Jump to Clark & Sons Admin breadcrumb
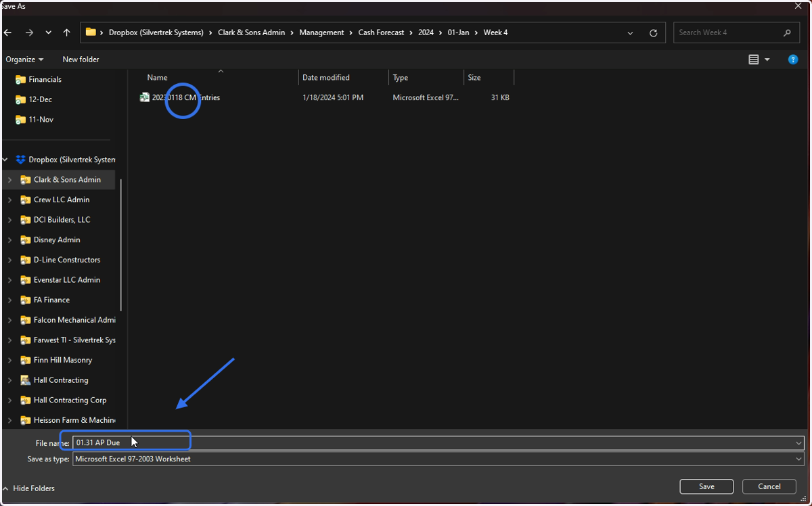This screenshot has width=812, height=506. 252,32
